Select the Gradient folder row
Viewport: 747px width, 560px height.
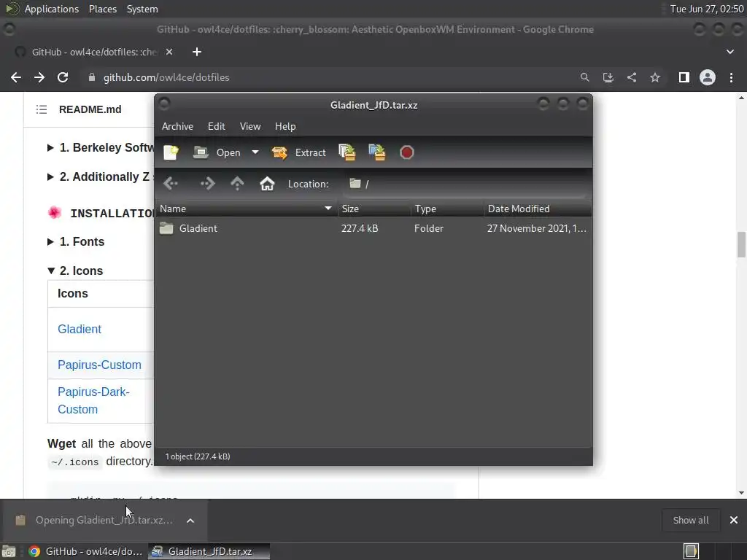373,228
